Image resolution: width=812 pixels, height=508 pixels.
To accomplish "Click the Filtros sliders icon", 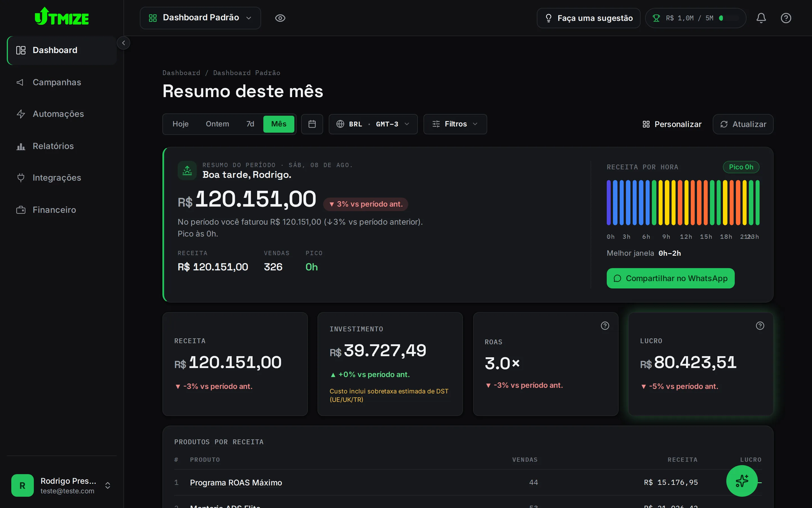I will point(436,124).
